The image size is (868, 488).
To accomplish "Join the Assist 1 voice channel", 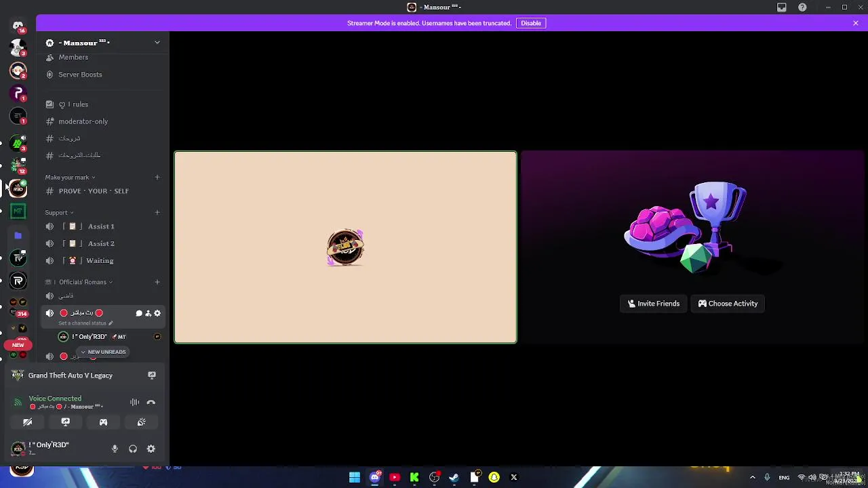I will click(102, 226).
